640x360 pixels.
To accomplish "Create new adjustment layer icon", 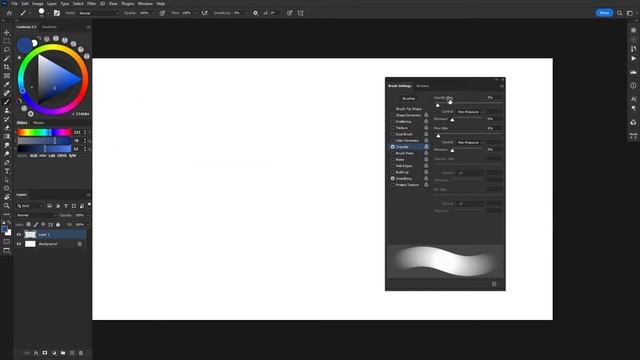I will coord(54,353).
